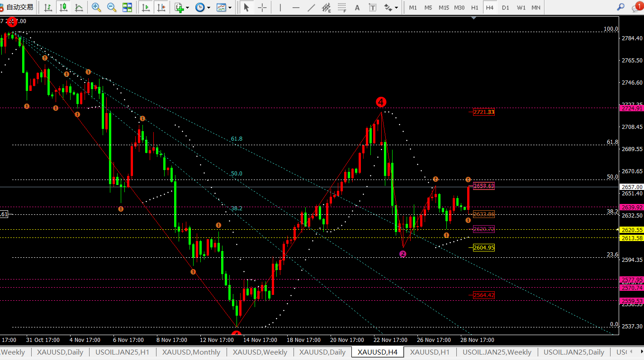Select the 2564.42 red price label
The image size is (644, 360).
(x=483, y=295)
